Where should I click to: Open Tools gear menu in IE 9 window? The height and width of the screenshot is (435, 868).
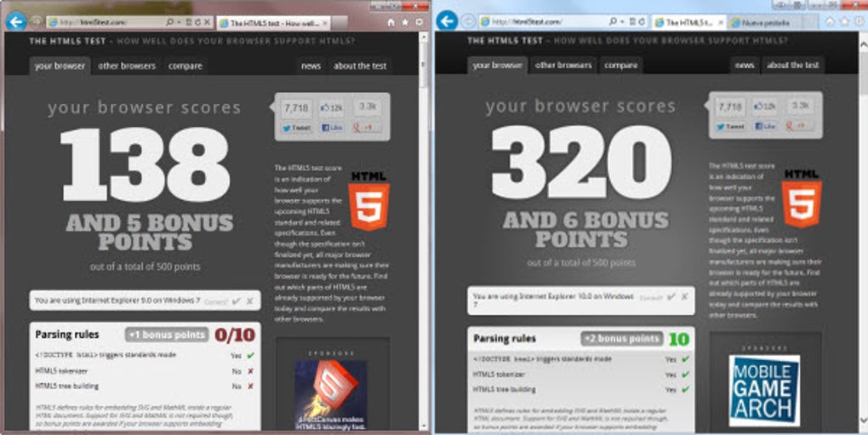420,22
